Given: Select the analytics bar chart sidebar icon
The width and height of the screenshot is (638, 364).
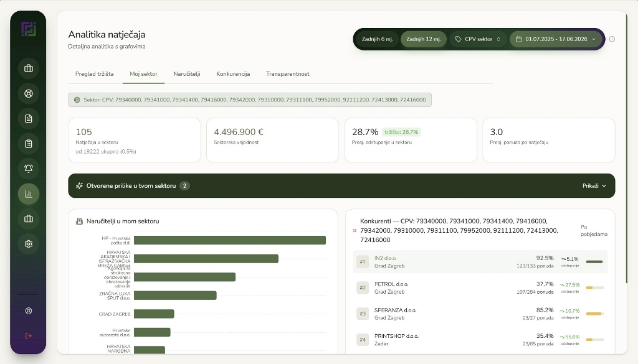Looking at the screenshot, I should click(x=29, y=194).
